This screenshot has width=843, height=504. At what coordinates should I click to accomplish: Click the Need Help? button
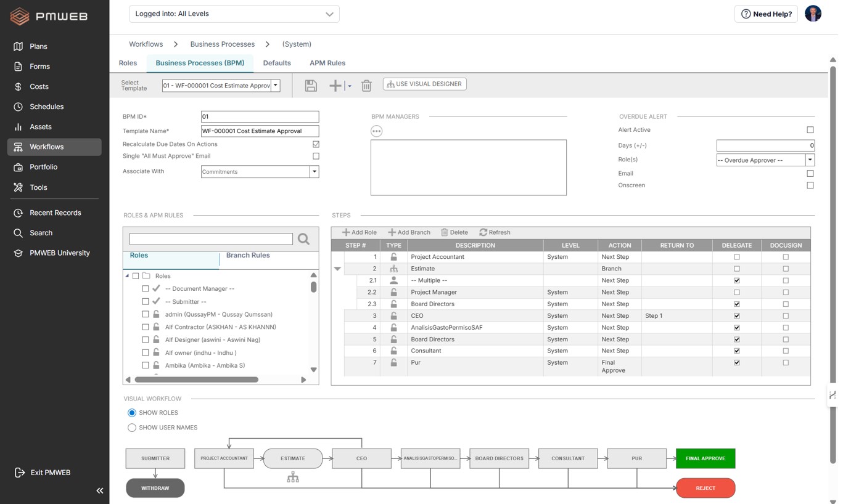(766, 14)
